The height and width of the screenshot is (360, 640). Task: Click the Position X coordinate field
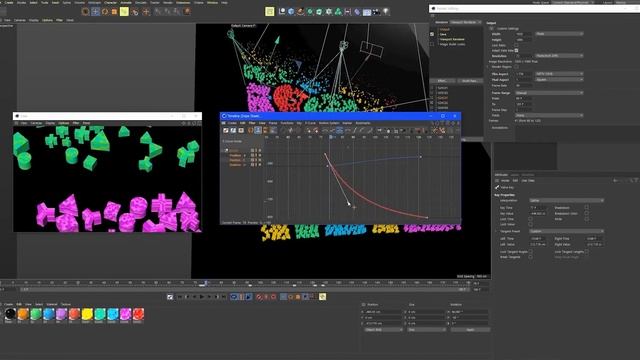click(383, 312)
